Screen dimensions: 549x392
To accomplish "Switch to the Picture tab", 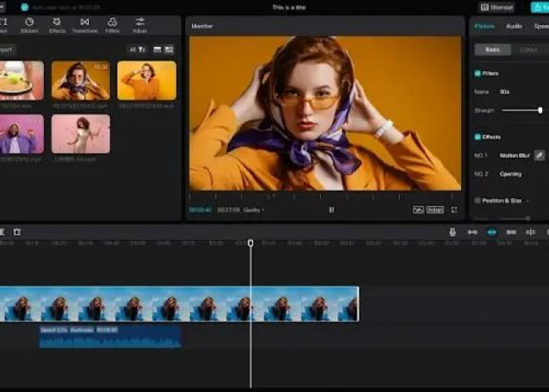I will click(484, 26).
